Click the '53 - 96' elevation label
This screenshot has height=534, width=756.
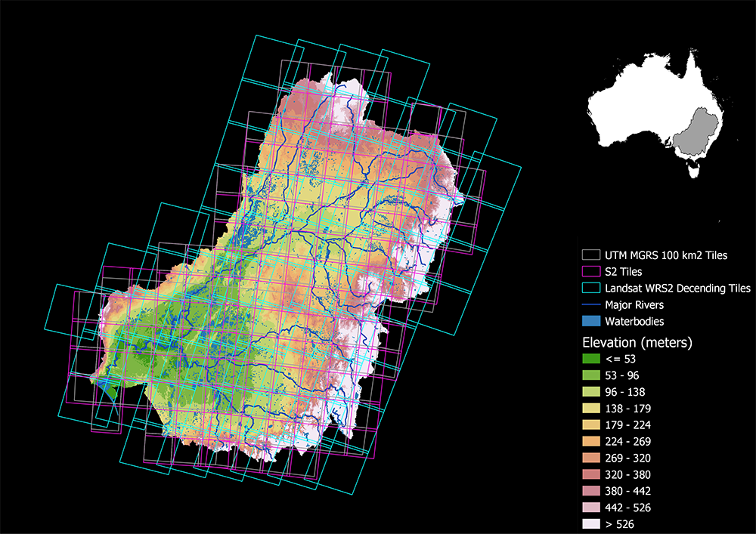click(x=622, y=375)
